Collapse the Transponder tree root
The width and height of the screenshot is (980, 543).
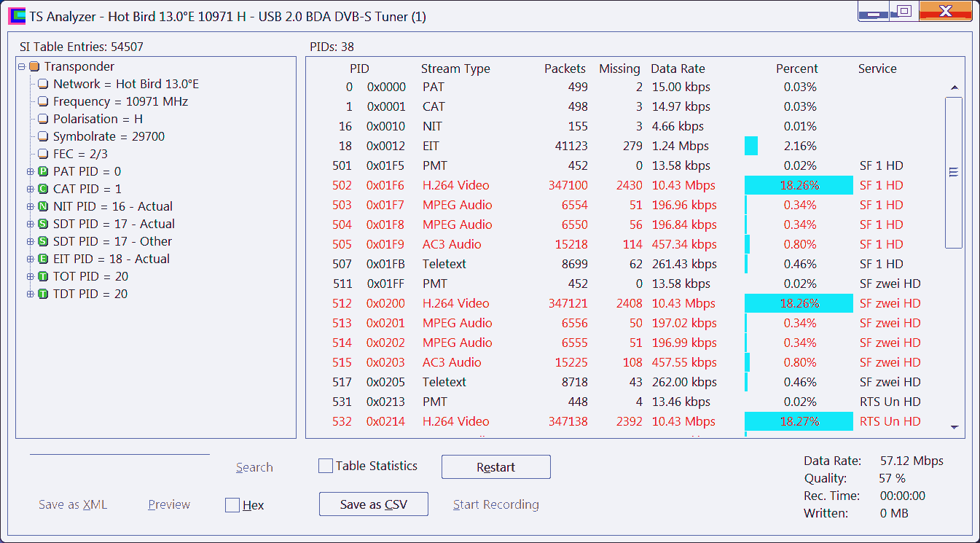(22, 67)
